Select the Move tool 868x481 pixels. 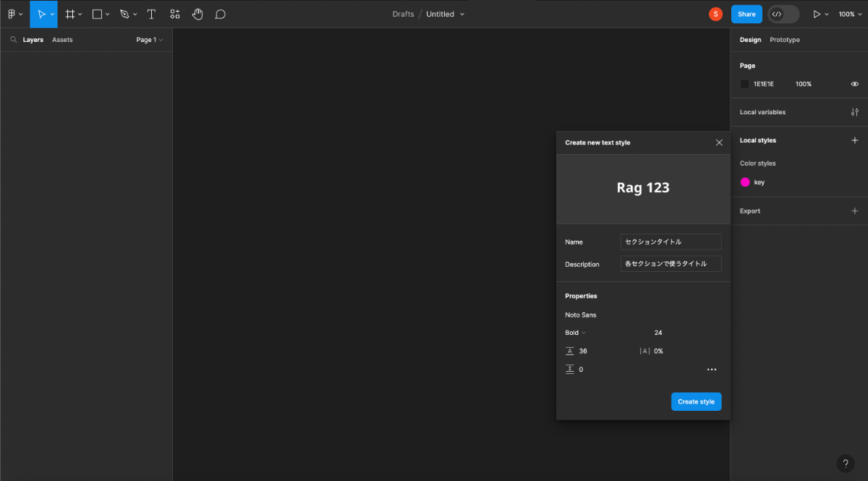coord(41,14)
